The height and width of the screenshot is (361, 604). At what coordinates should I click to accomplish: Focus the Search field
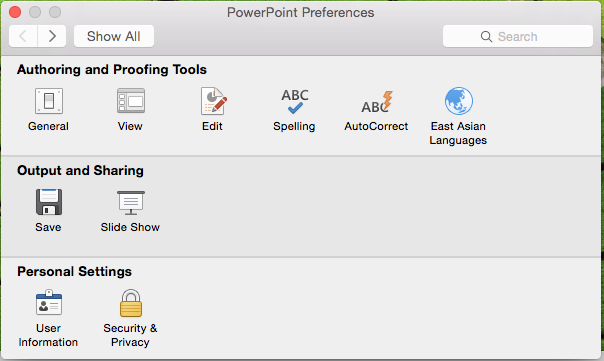pos(518,36)
